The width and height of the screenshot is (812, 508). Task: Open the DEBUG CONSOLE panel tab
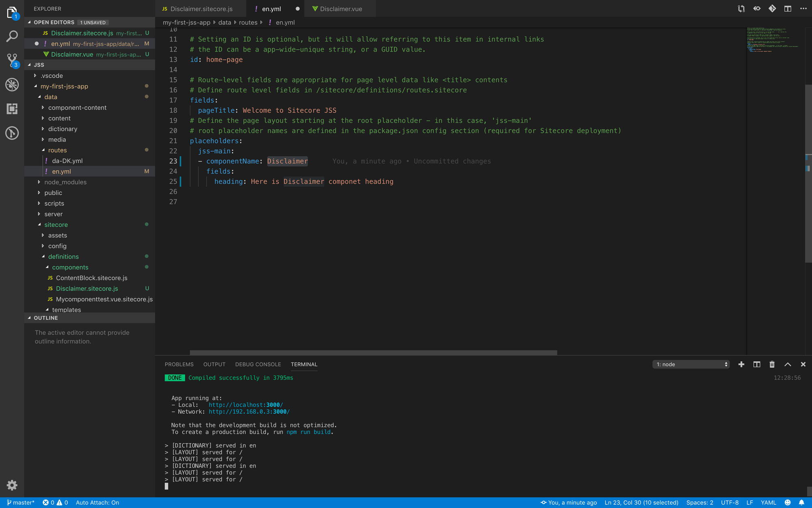(258, 364)
